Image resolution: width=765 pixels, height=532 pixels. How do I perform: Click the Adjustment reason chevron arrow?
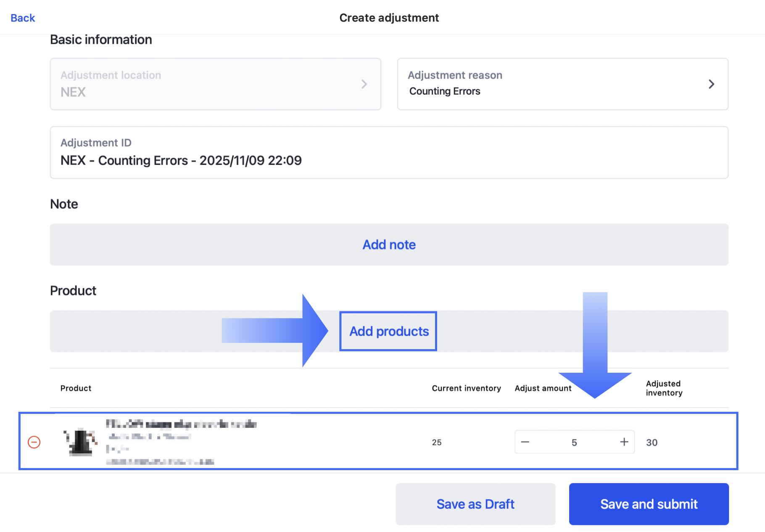click(711, 84)
